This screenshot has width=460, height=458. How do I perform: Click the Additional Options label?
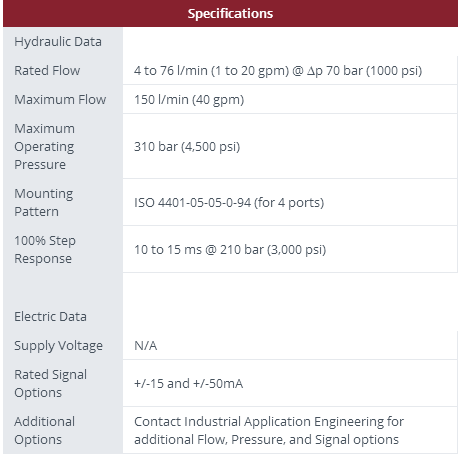point(44,431)
